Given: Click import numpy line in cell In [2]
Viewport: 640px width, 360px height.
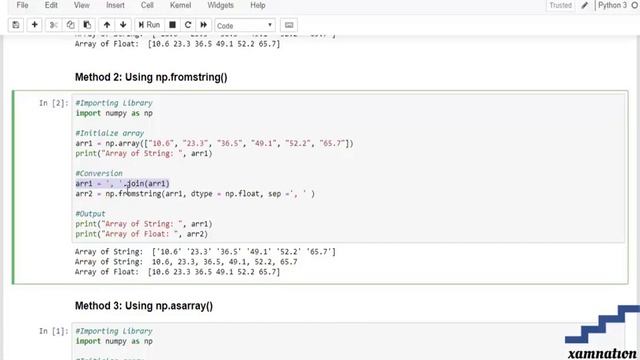Looking at the screenshot, I should (x=114, y=113).
